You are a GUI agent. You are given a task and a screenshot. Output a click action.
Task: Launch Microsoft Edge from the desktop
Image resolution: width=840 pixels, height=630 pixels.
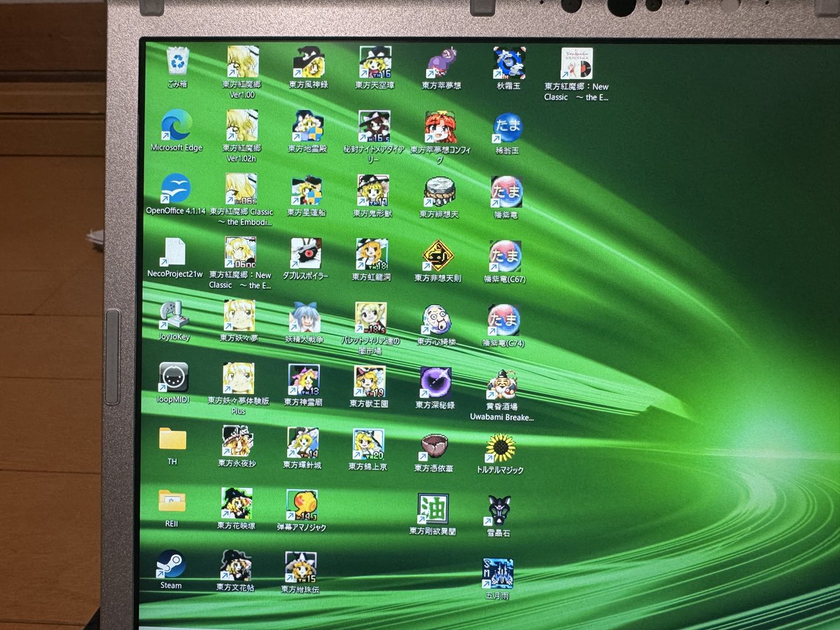[x=176, y=125]
